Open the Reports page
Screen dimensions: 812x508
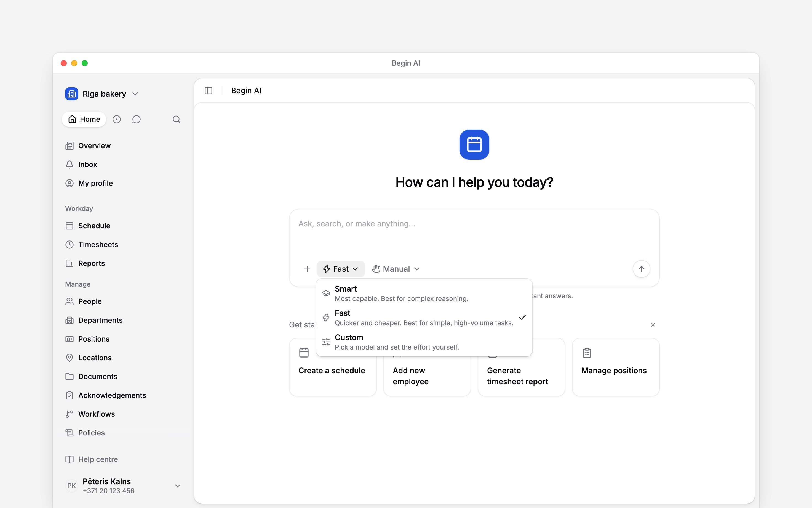click(123, 263)
